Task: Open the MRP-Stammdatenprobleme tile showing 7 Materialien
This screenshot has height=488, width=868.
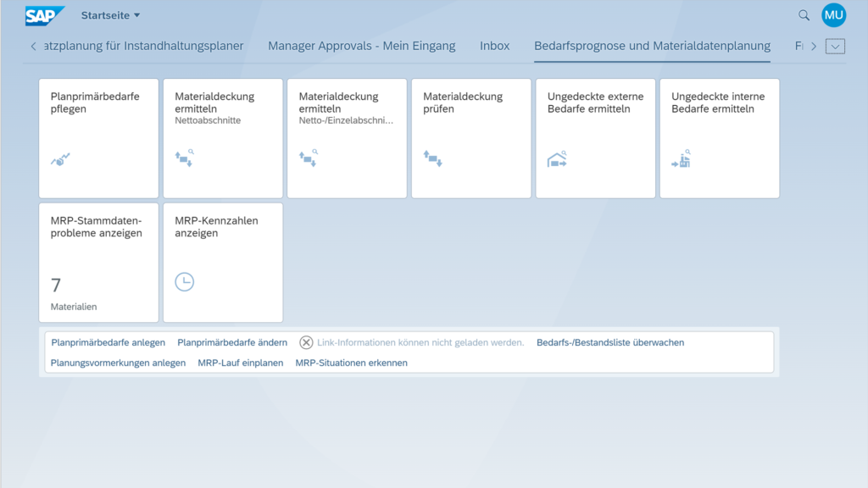Action: pyautogui.click(x=98, y=262)
